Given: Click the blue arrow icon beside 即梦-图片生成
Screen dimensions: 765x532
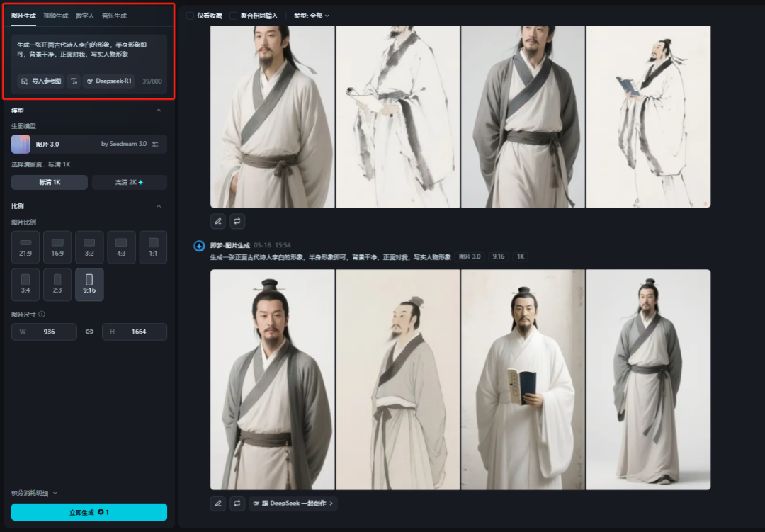Looking at the screenshot, I should point(199,246).
